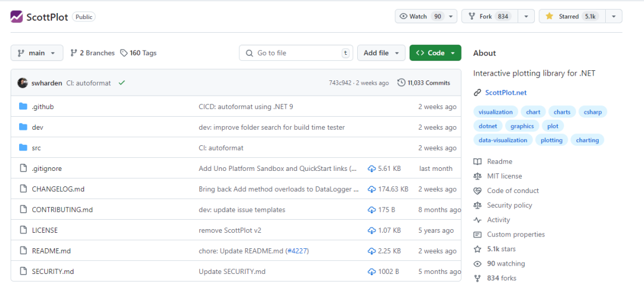The width and height of the screenshot is (644, 287).
Task: Click the green CI checkmark status icon
Action: tap(122, 83)
